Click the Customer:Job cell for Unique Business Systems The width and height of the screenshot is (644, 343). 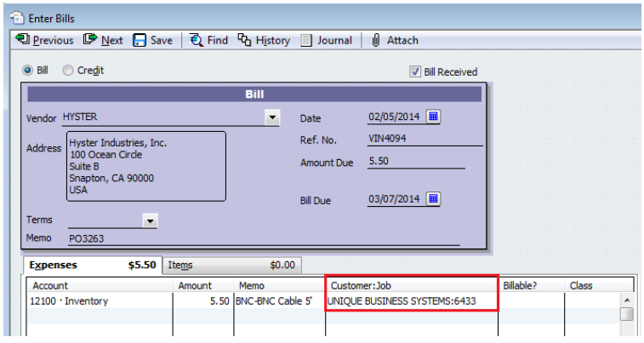(x=411, y=300)
